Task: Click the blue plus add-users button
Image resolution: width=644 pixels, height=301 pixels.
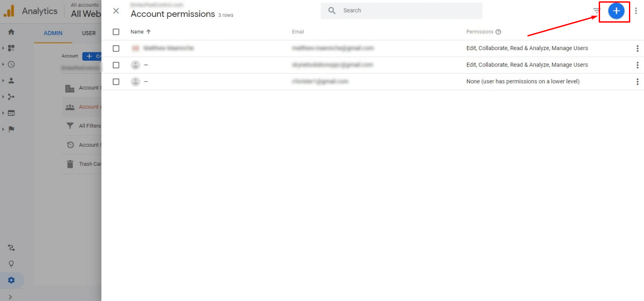Action: pos(616,11)
